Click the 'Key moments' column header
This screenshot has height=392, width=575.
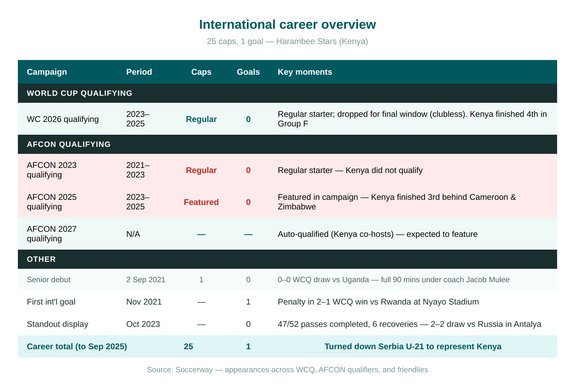[x=305, y=72]
